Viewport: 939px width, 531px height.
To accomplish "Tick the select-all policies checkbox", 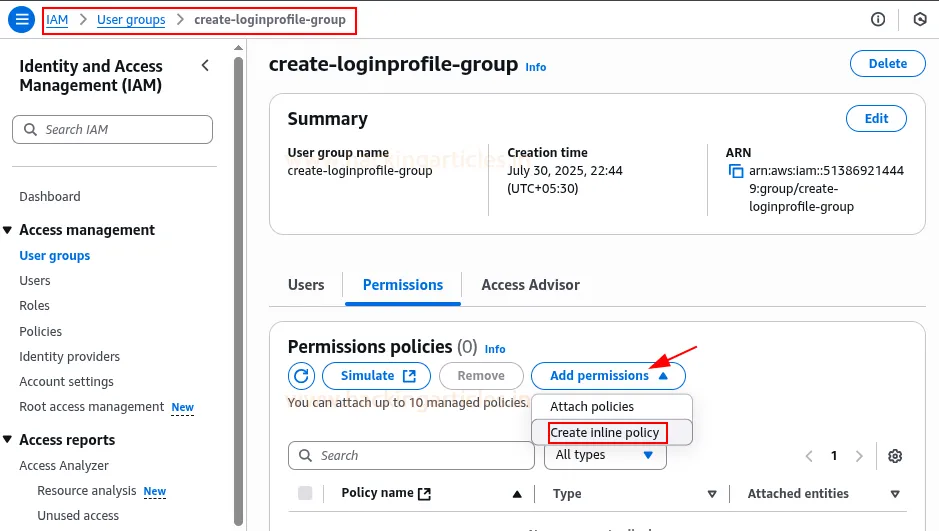I will pos(305,493).
